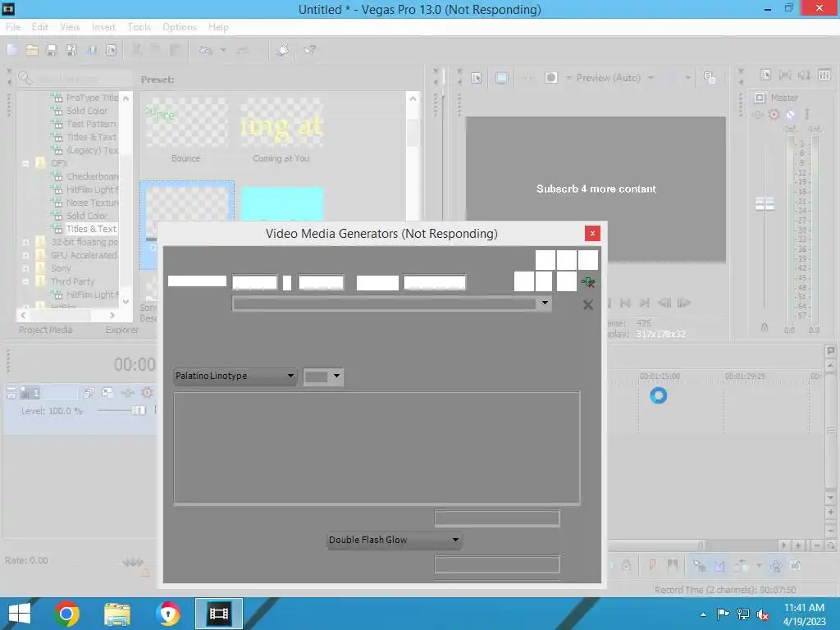Open the Edit menu

(x=39, y=27)
